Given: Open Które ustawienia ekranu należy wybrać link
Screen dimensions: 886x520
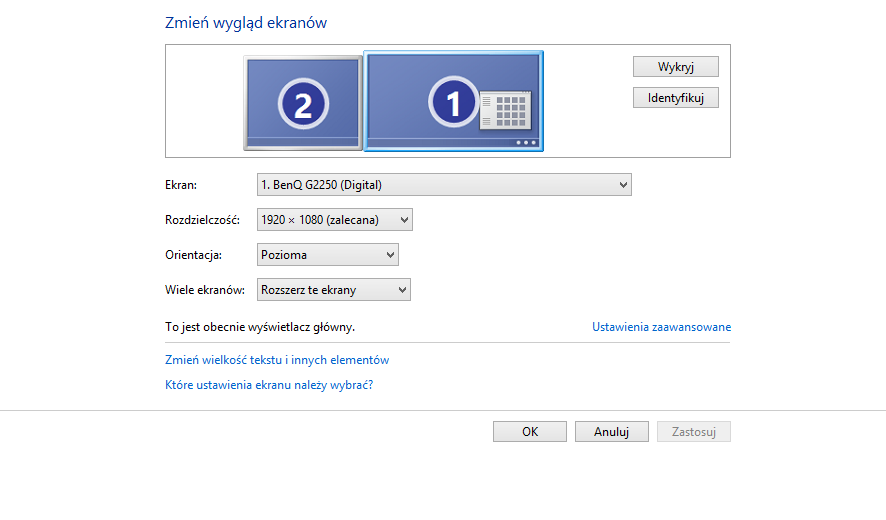Looking at the screenshot, I should pyautogui.click(x=269, y=385).
